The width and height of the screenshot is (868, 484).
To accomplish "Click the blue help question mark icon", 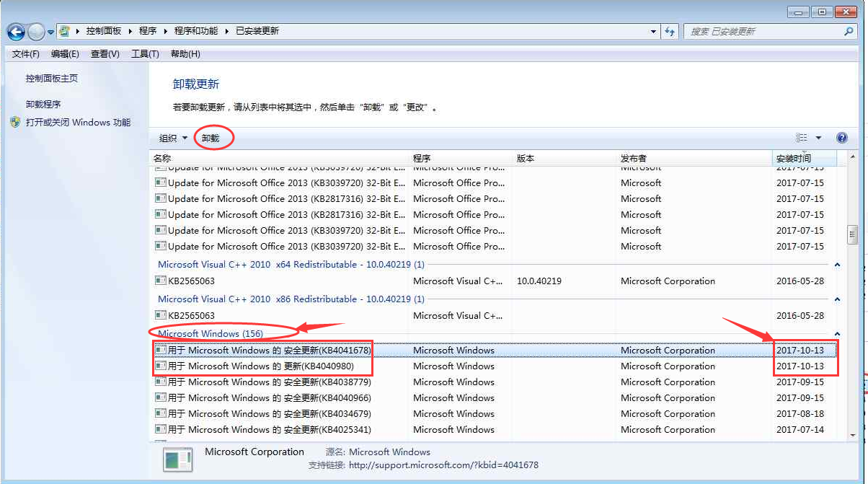I will pos(841,138).
